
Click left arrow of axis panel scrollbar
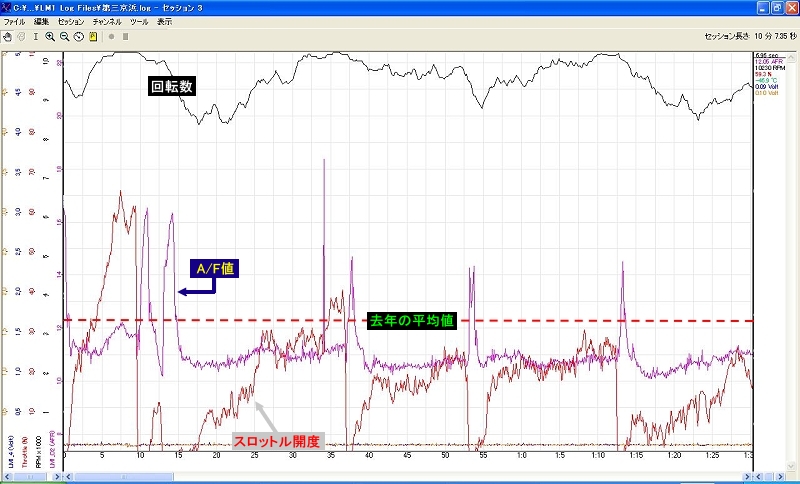pos(7,477)
